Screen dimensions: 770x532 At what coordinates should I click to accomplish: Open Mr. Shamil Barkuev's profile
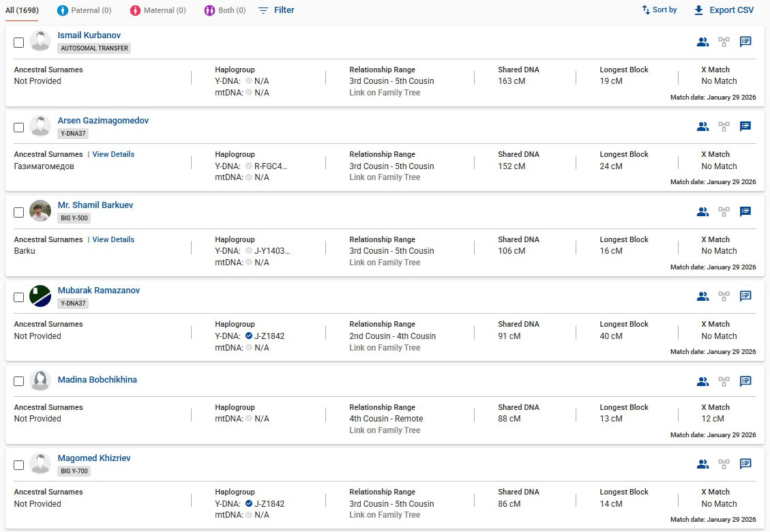point(95,205)
